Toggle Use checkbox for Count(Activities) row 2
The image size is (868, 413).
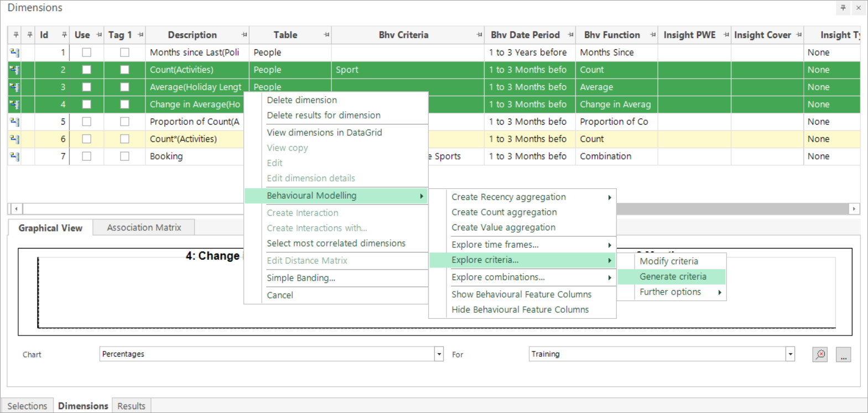coord(86,70)
